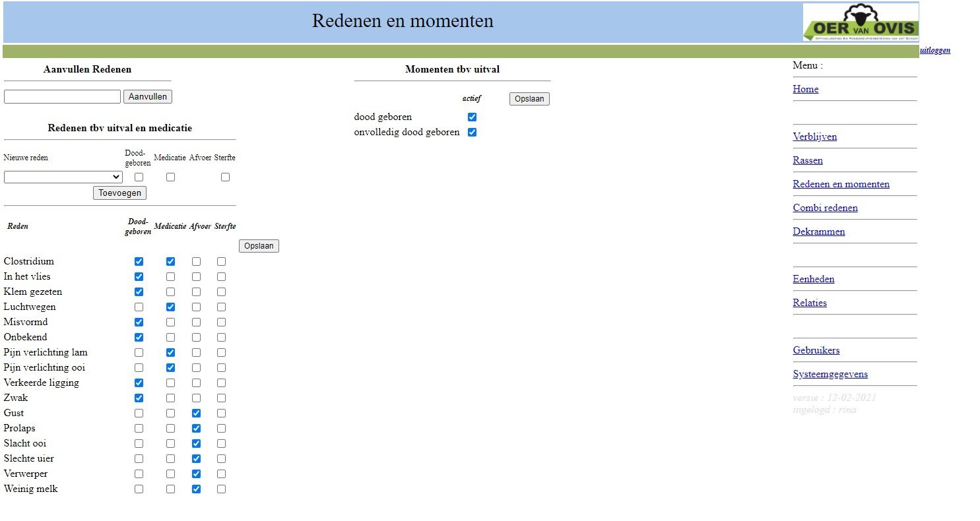The width and height of the screenshot is (980, 521).
Task: Click the Oer van Ovis sheep logo
Action: (x=860, y=22)
